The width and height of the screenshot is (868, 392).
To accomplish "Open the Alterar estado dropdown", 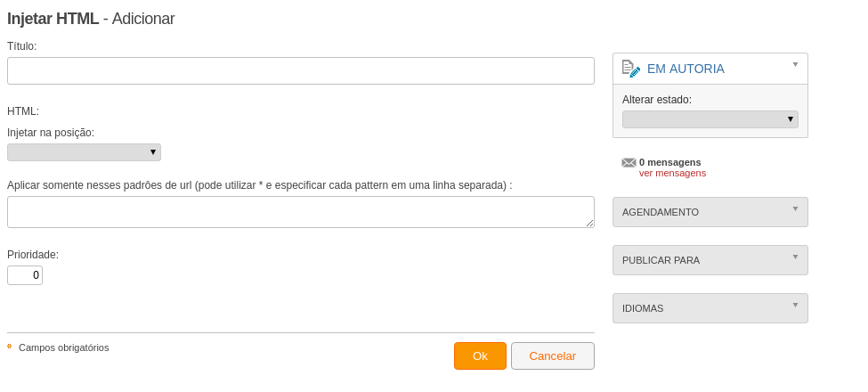I will 710,119.
